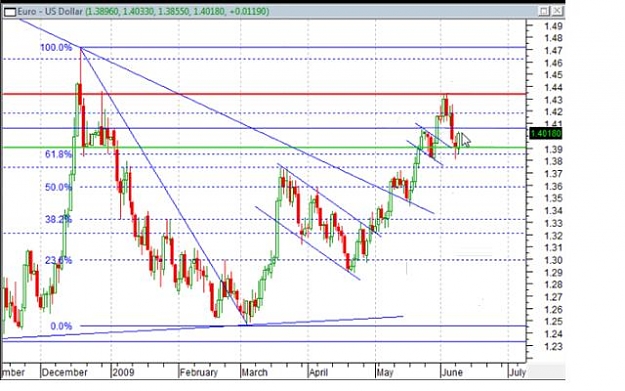The height and width of the screenshot is (391, 625).
Task: Click the 1.30 price axis label
Action: tap(553, 260)
